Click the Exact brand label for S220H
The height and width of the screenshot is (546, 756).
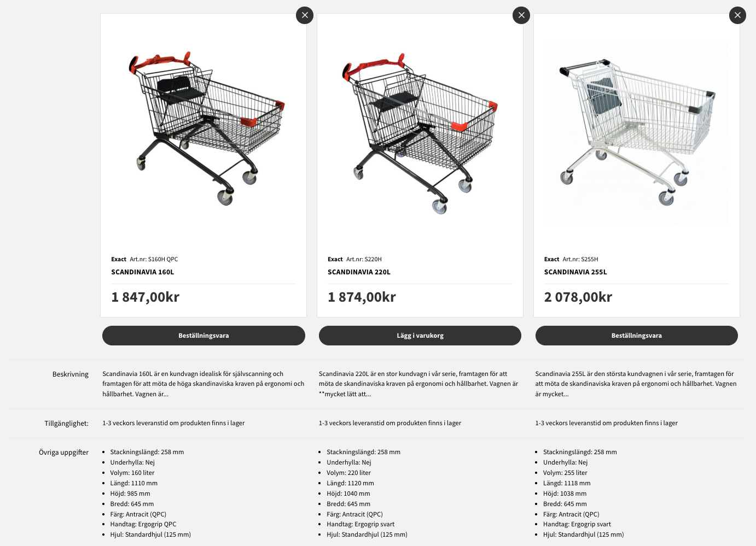[335, 260]
